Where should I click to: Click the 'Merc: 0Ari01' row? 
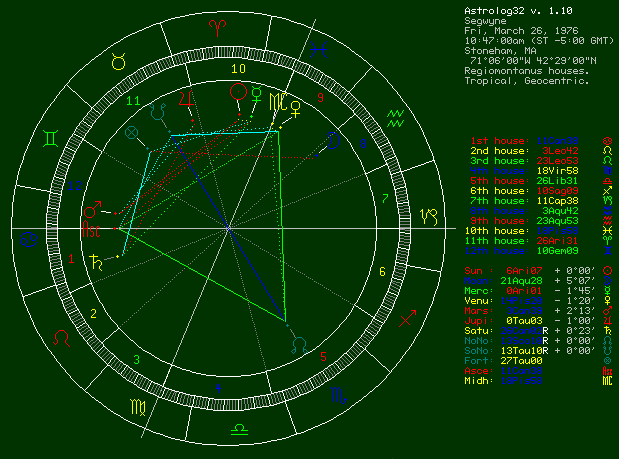(x=538, y=291)
